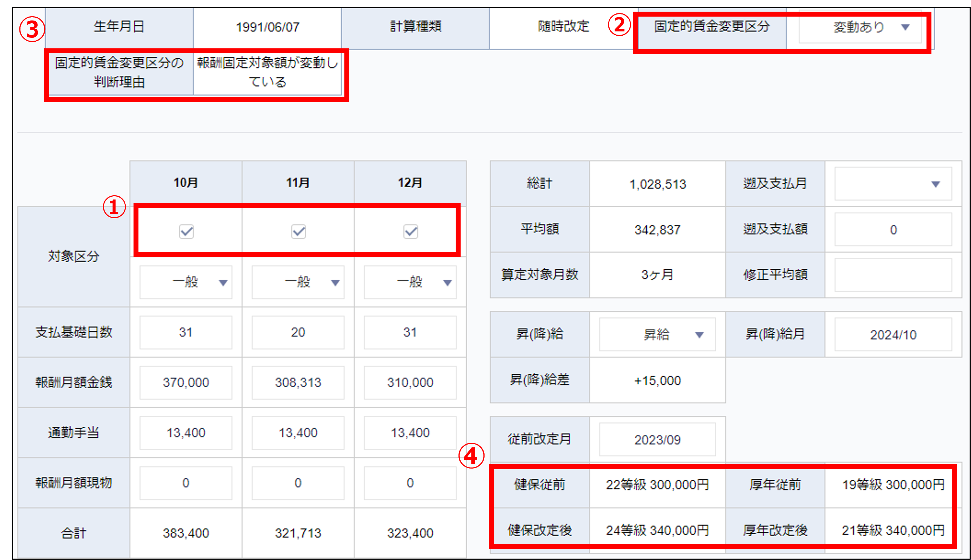Click the 遡及支払額 input field
The height and width of the screenshot is (560, 971).
coord(893,230)
